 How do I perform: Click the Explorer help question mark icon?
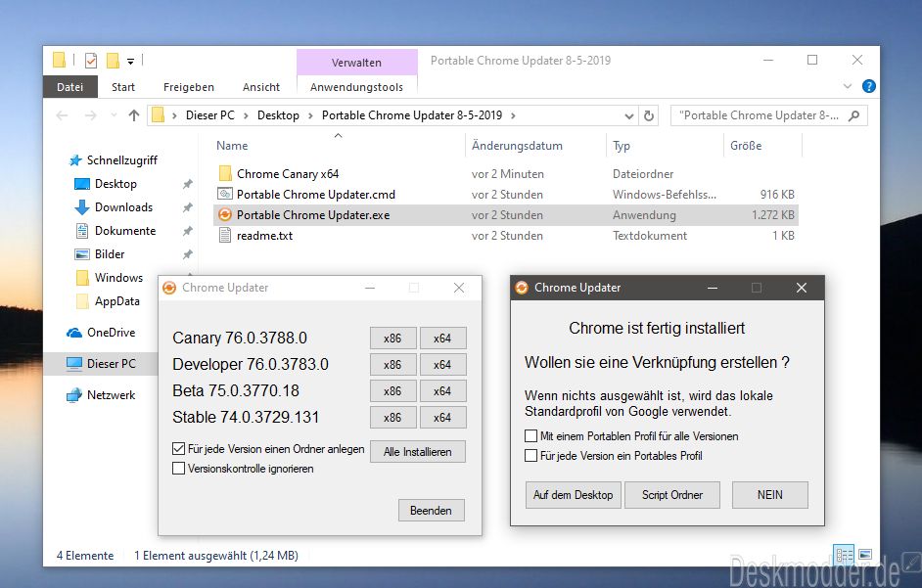point(868,86)
